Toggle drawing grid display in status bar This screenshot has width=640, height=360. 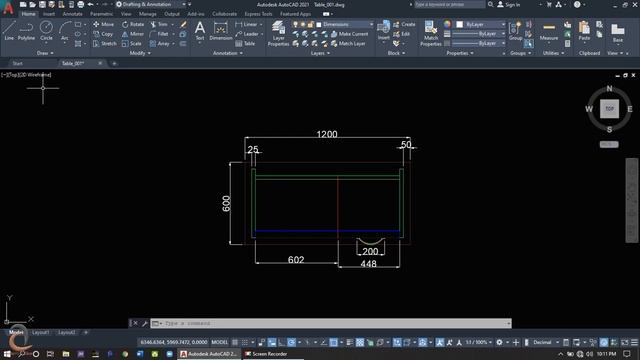(x=235, y=342)
